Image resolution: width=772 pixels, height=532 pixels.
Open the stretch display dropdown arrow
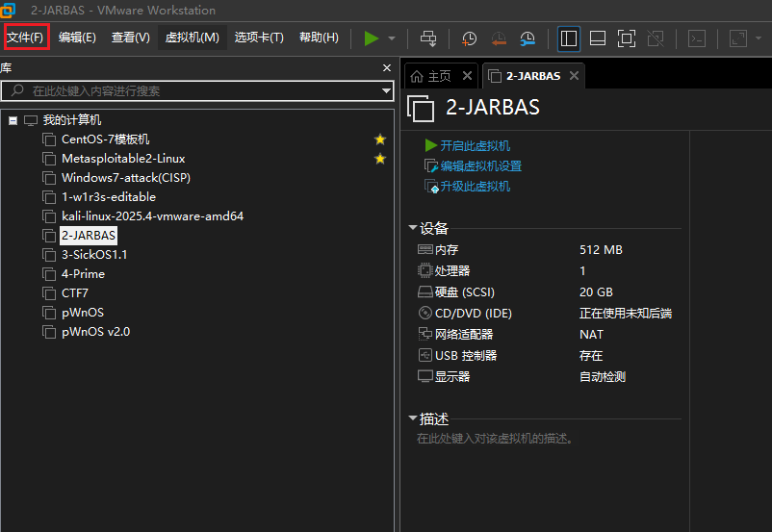pos(759,38)
